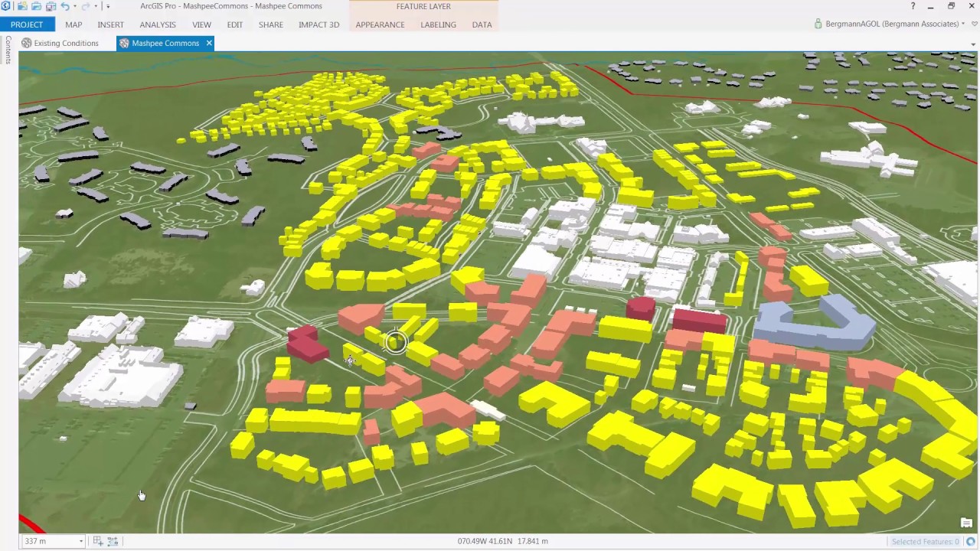Screen dimensions: 980x551
Task: Switch to Existing Conditions view tab
Action: click(60, 43)
